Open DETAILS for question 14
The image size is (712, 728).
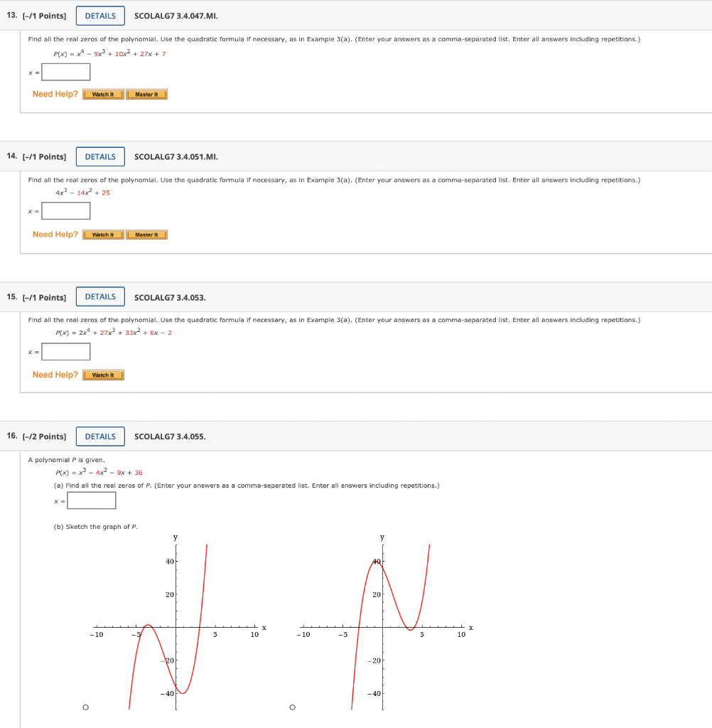pyautogui.click(x=99, y=156)
